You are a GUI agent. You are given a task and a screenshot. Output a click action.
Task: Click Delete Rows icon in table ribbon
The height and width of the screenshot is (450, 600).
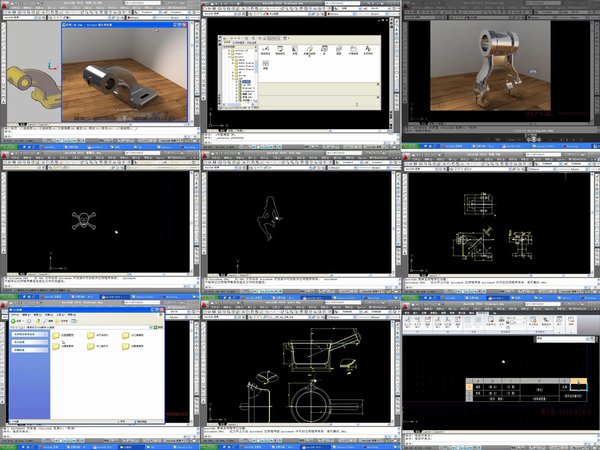tap(428, 324)
